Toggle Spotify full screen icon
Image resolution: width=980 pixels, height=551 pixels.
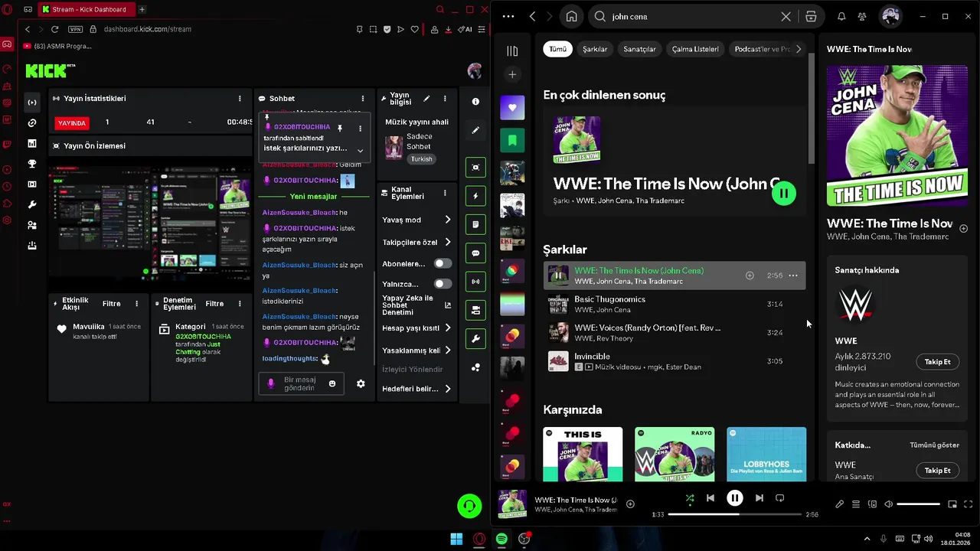(968, 504)
